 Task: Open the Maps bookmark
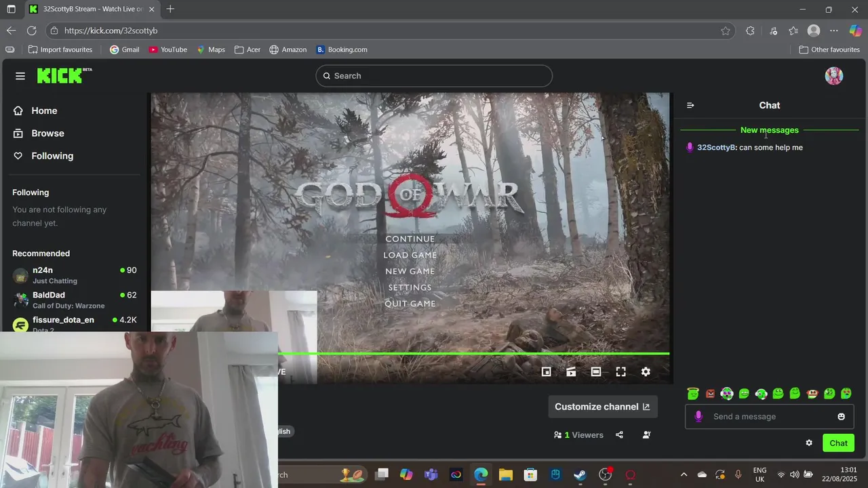pos(210,49)
